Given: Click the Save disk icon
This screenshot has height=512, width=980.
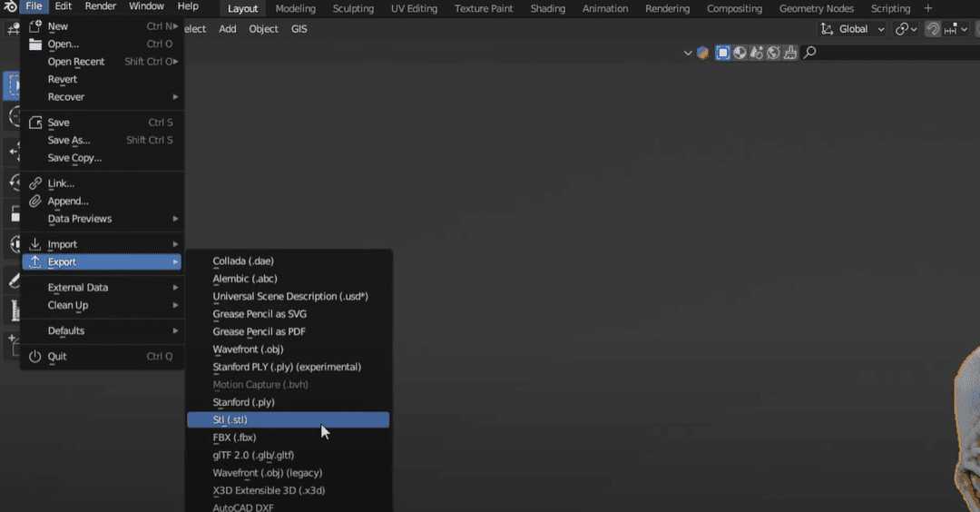Looking at the screenshot, I should 35,123.
